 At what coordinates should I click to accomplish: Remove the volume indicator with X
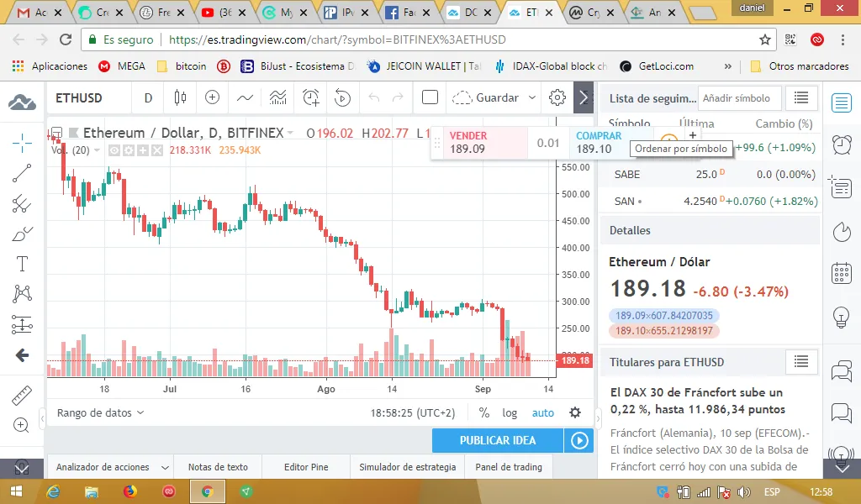coord(157,150)
